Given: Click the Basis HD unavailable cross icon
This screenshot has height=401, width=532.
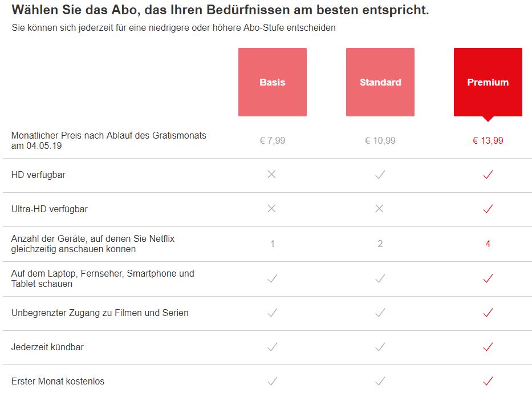Looking at the screenshot, I should point(271,175).
